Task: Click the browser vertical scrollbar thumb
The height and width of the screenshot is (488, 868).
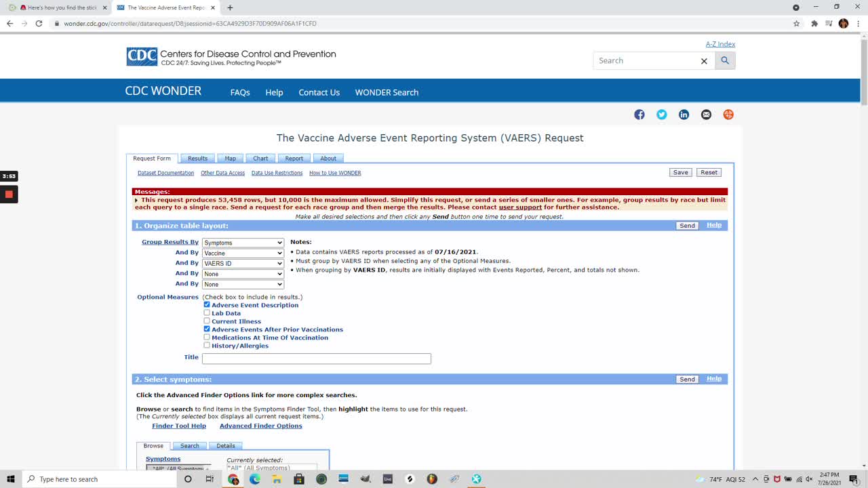Action: tap(864, 71)
